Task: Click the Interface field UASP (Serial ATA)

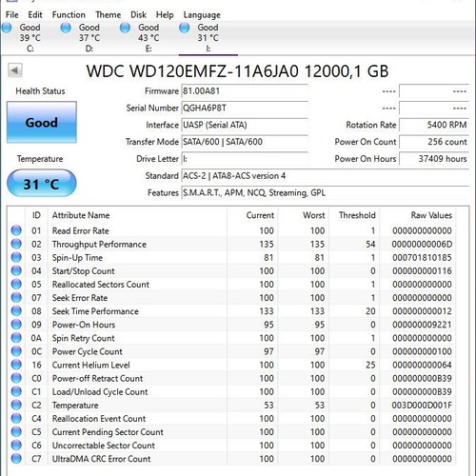Action: (x=245, y=125)
